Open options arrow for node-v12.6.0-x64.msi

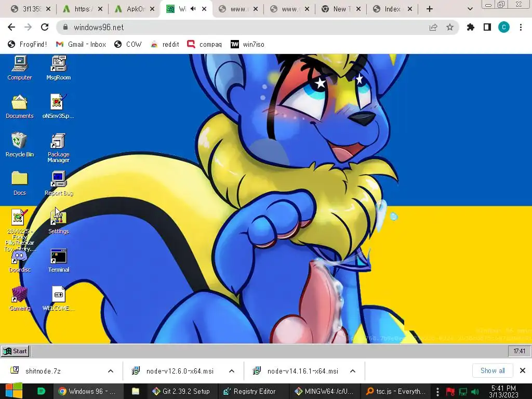click(232, 371)
